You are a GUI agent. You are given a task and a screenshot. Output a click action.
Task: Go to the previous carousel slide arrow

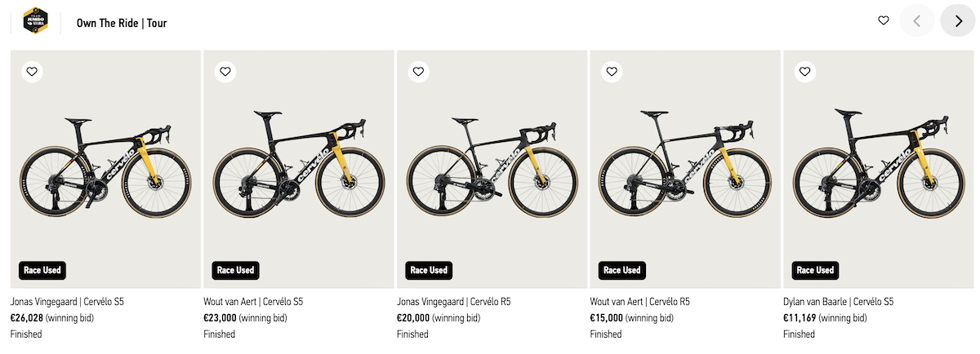coord(917,20)
